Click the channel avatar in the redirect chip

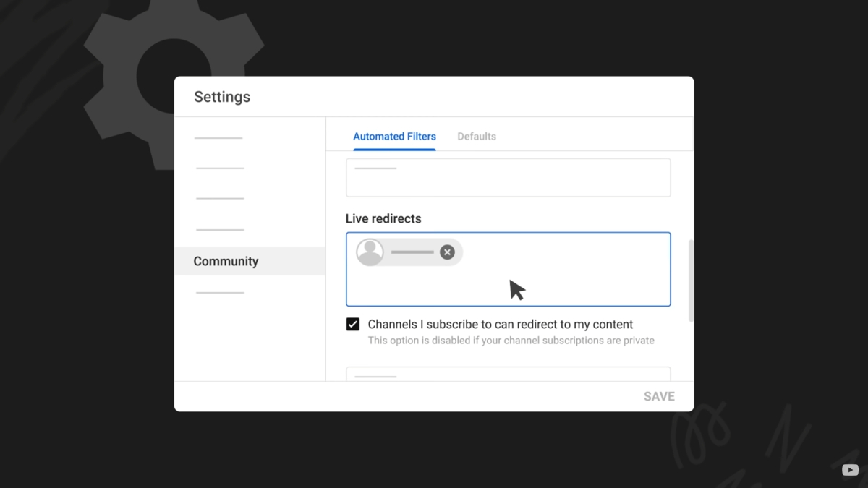(x=370, y=252)
